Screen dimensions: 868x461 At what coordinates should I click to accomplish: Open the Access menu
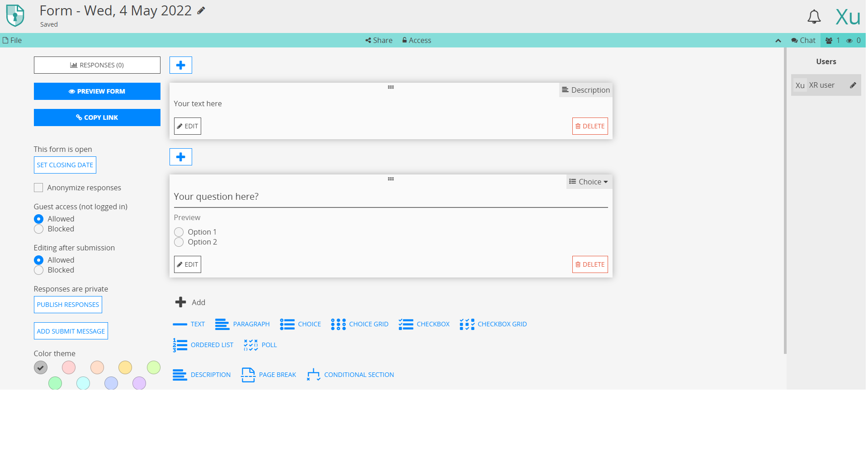pyautogui.click(x=416, y=40)
